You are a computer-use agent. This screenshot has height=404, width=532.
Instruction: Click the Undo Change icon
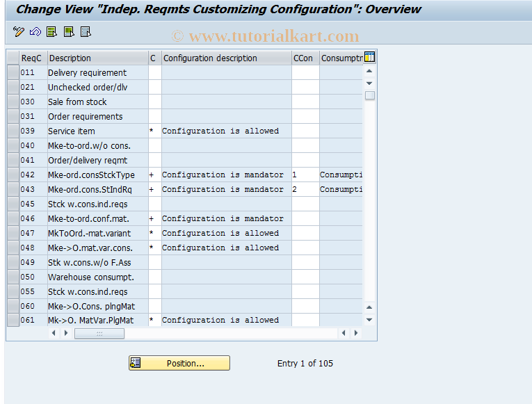click(35, 32)
